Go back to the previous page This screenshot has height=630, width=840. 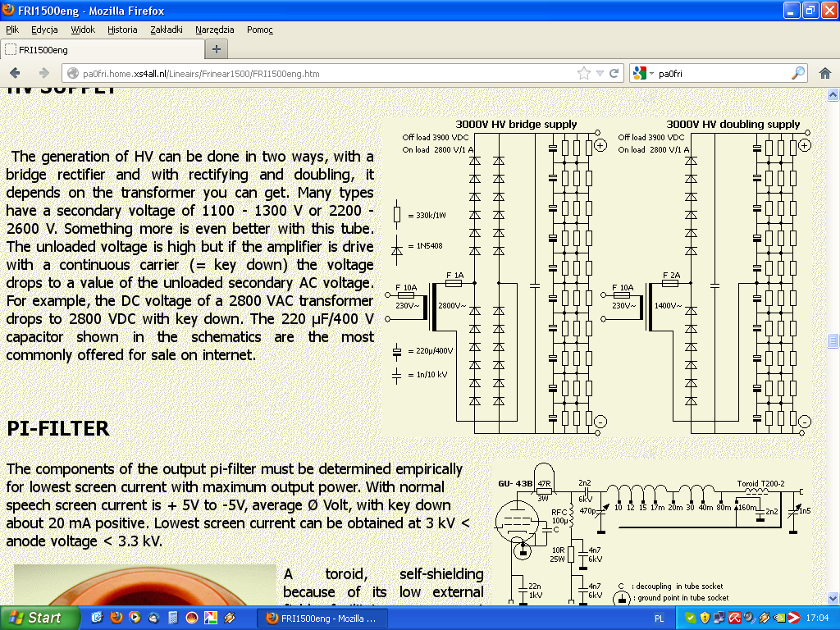point(16,73)
